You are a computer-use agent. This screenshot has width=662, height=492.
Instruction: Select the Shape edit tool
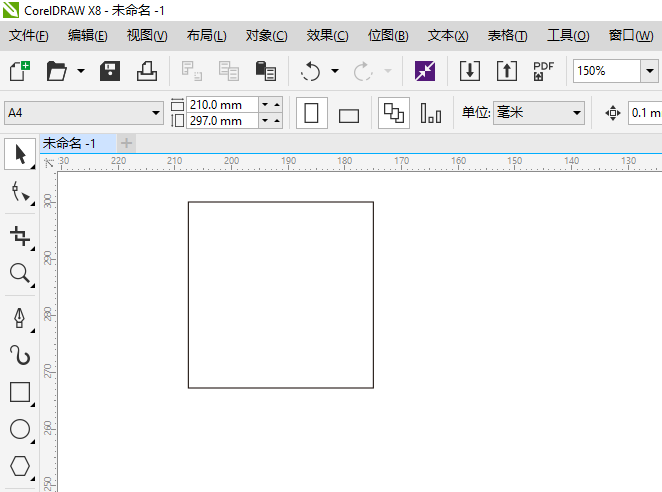click(x=20, y=193)
